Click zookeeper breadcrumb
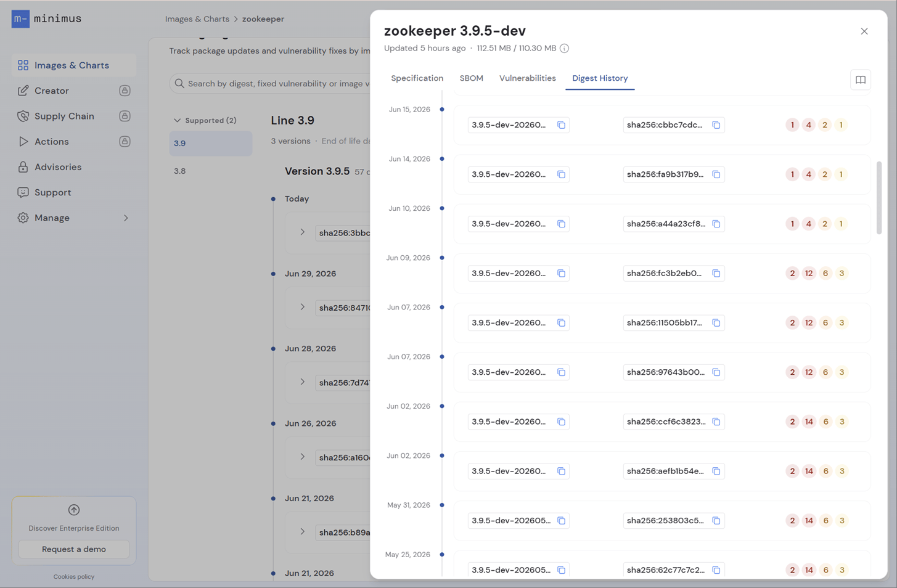 [263, 19]
